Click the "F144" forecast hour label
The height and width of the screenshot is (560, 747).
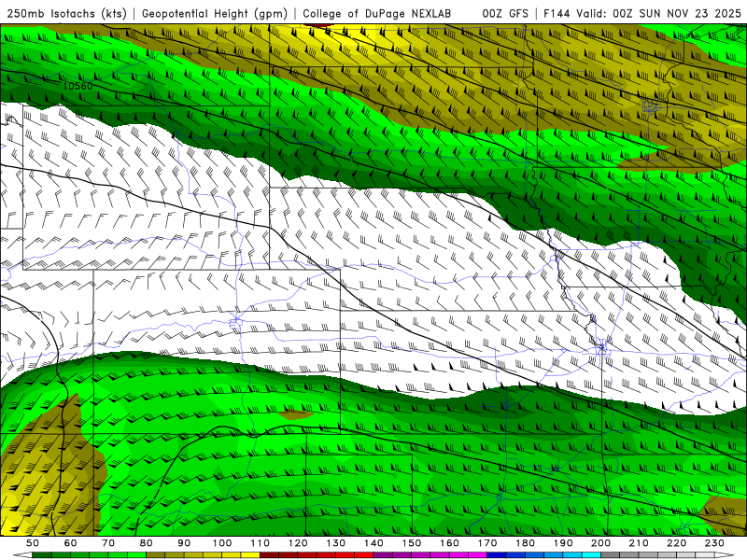(x=557, y=13)
